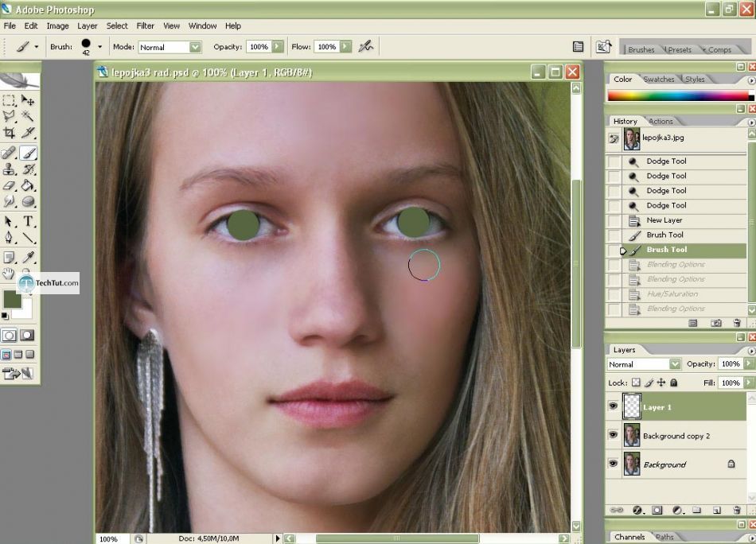This screenshot has height=544, width=756.
Task: Open the Layers panel options menu
Action: tap(751, 351)
